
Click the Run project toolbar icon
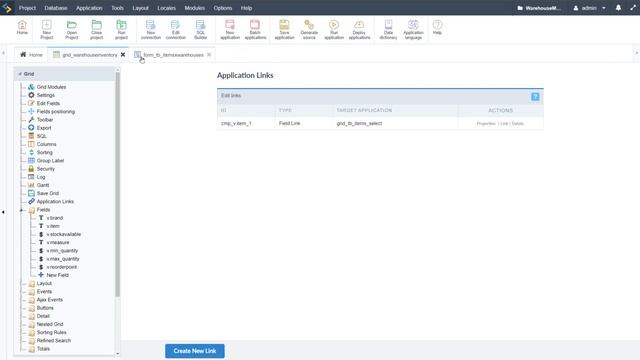click(121, 30)
